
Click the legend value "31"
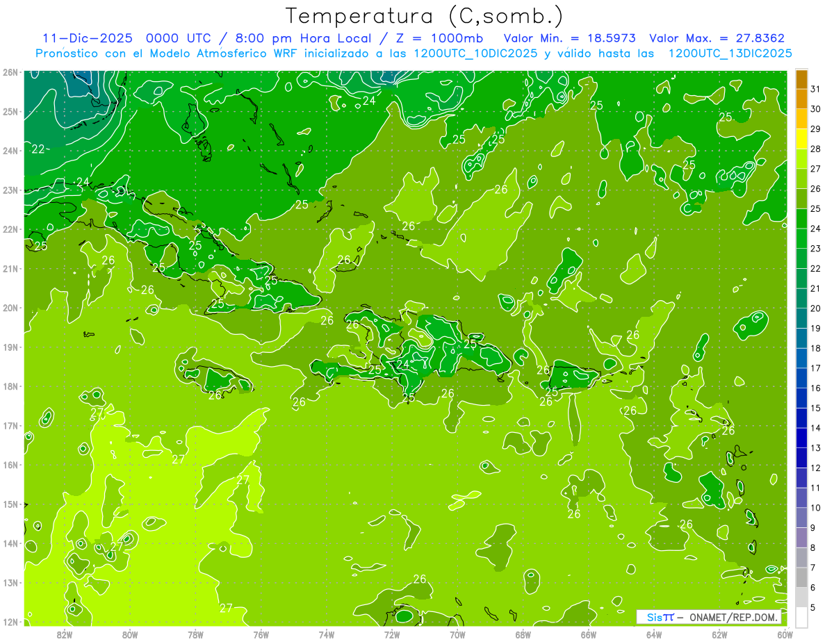click(x=816, y=89)
